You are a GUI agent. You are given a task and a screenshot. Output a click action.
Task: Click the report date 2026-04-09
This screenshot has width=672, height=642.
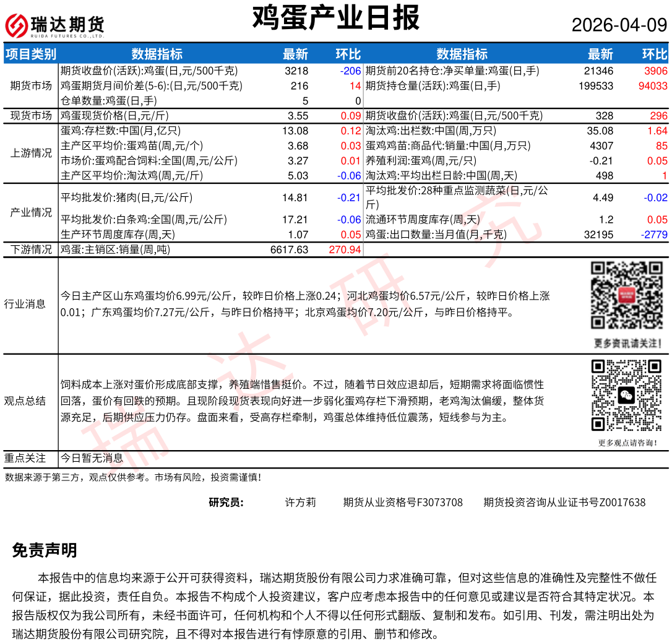click(619, 25)
